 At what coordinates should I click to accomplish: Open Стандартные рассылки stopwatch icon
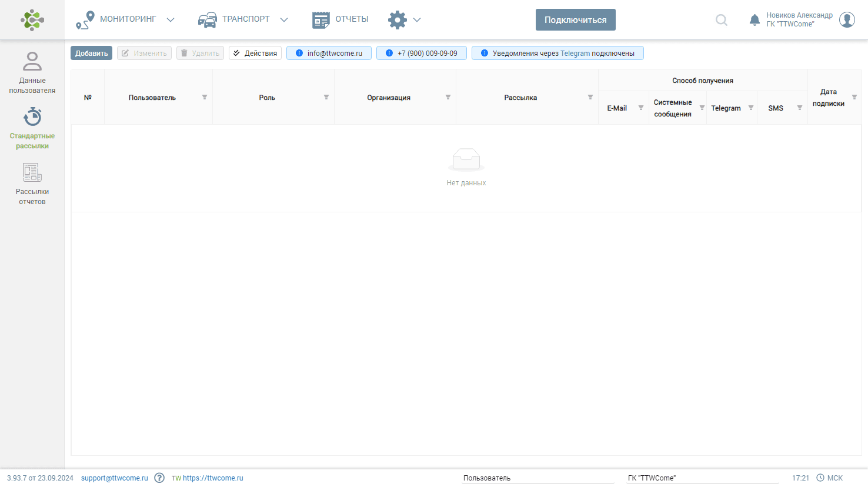click(32, 116)
